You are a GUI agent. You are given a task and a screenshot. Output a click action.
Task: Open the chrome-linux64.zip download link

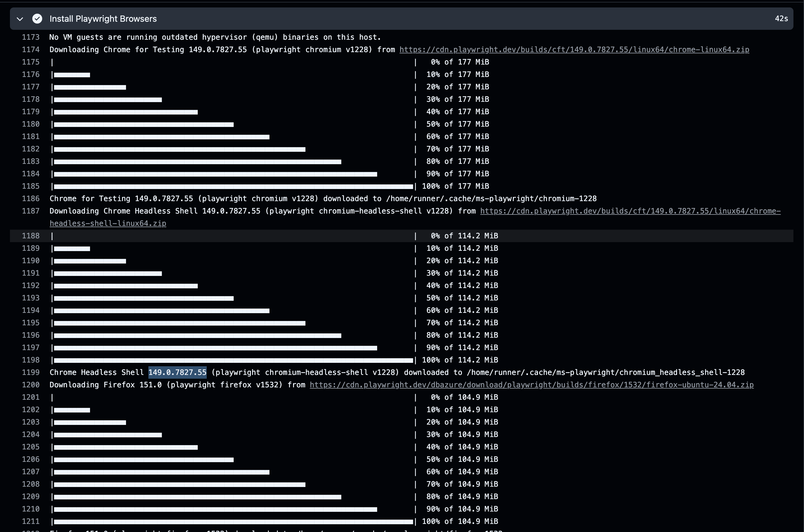click(574, 50)
